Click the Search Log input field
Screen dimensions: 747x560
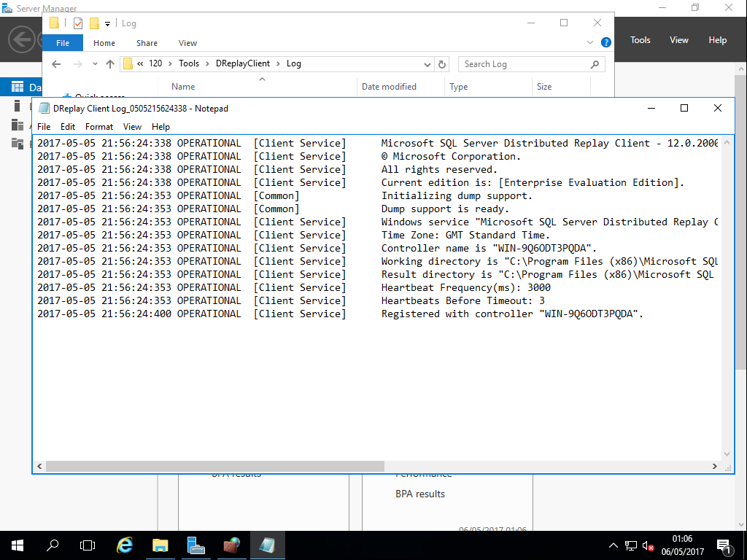[x=524, y=64]
